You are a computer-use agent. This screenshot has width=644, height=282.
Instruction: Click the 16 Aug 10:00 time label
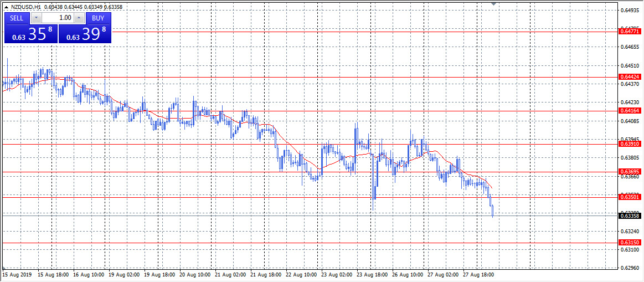[x=88, y=274]
